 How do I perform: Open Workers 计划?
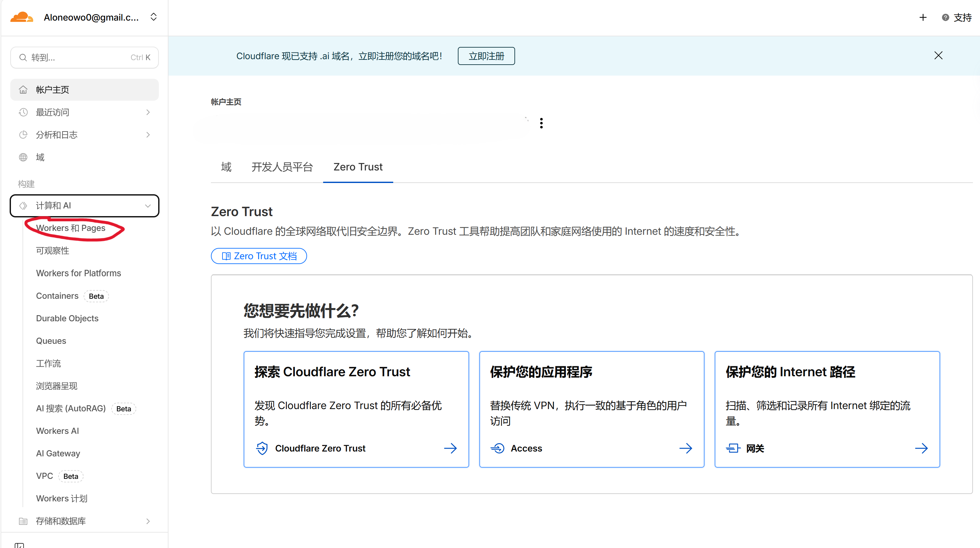click(x=62, y=498)
